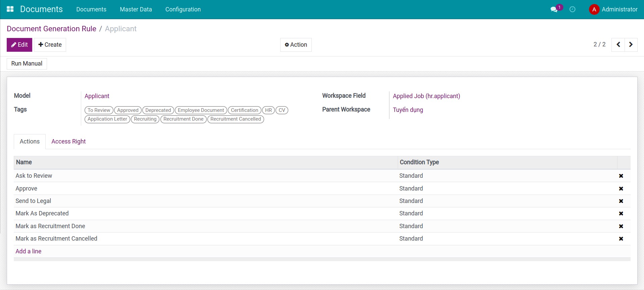Remove the Send to Legal action line
Image resolution: width=644 pixels, height=290 pixels.
(621, 201)
